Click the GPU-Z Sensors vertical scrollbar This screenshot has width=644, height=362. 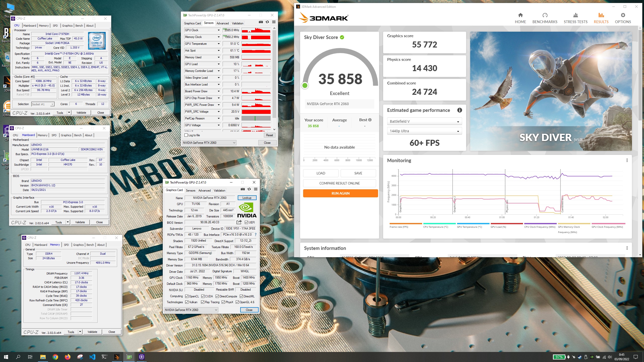[x=274, y=79]
